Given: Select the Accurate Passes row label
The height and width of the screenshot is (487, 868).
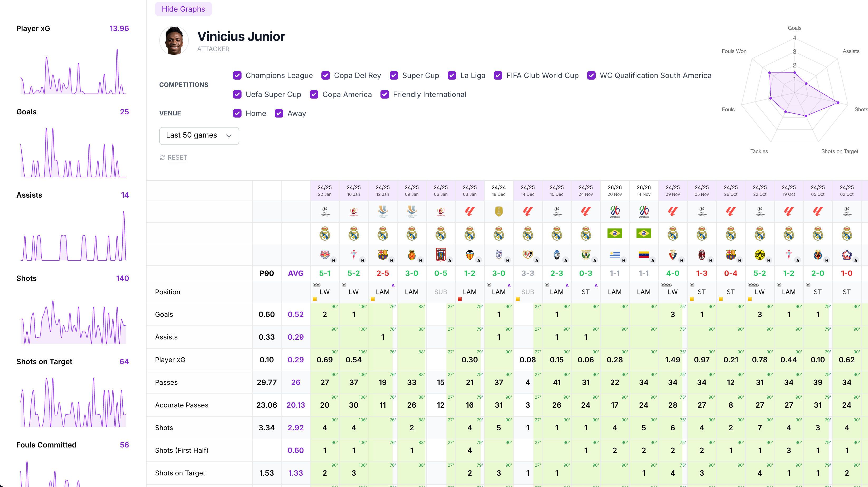Looking at the screenshot, I should click(182, 405).
